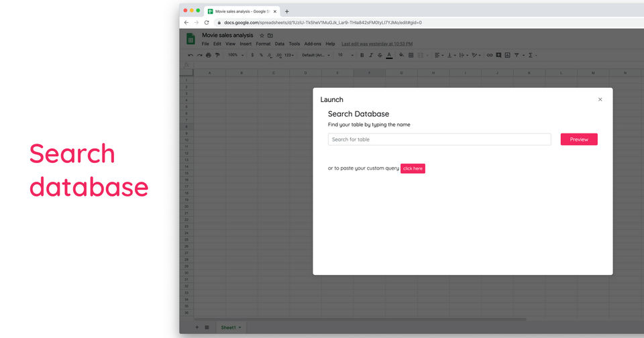Image resolution: width=644 pixels, height=338 pixels.
Task: Close the Launch dialog with the X
Action: click(x=600, y=99)
